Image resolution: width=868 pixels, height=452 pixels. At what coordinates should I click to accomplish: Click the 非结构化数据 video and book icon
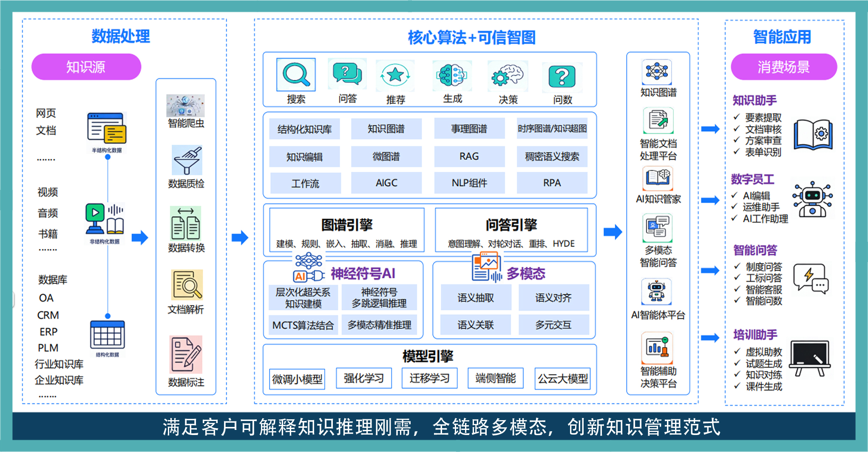point(105,219)
